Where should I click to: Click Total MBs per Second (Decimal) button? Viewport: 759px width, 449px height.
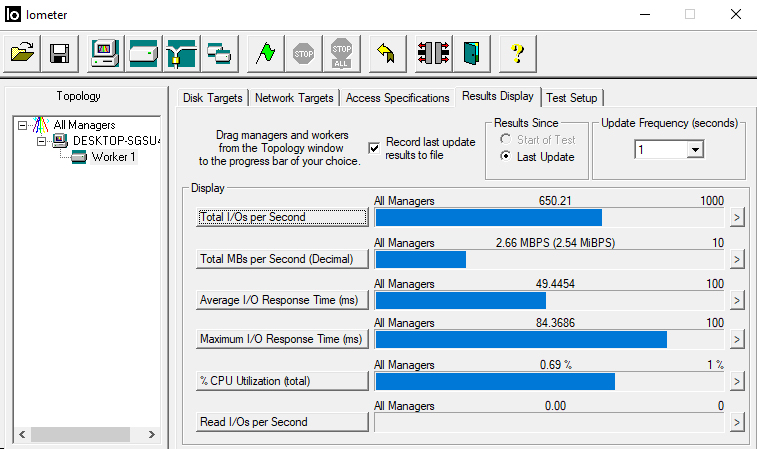point(282,259)
